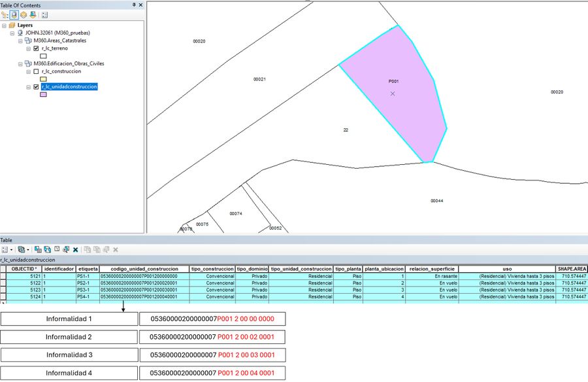Select the row selector for OBJECTID 5123
The height and width of the screenshot is (382, 588).
tap(3, 290)
